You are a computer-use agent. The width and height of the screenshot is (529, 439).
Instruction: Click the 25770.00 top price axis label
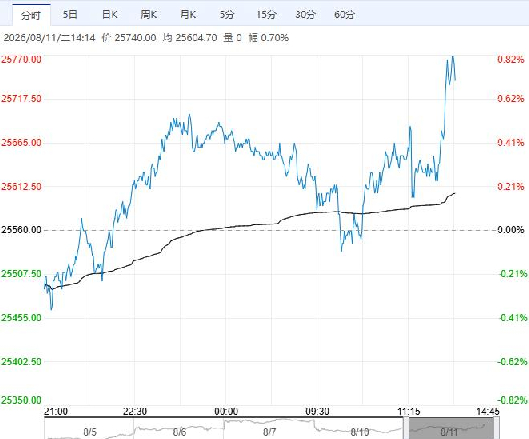[x=21, y=59]
